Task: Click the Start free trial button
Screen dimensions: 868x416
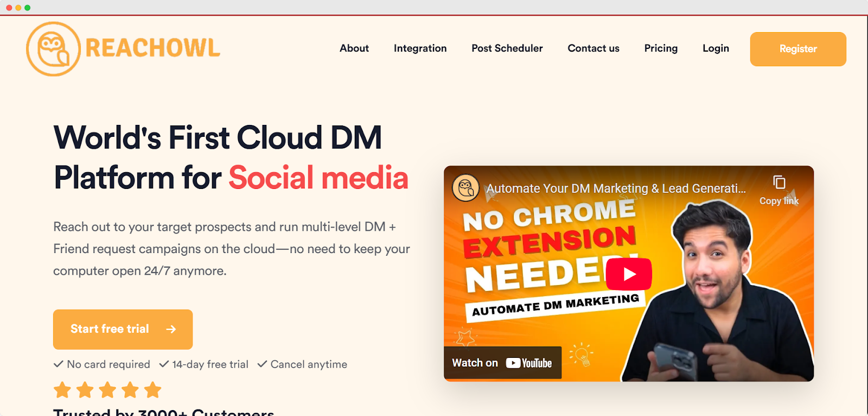Action: coord(123,329)
